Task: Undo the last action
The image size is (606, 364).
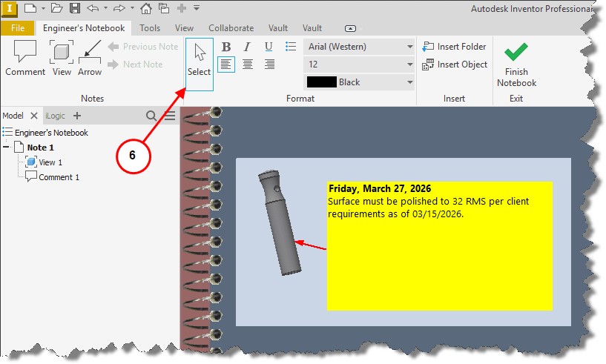Action: (93, 7)
